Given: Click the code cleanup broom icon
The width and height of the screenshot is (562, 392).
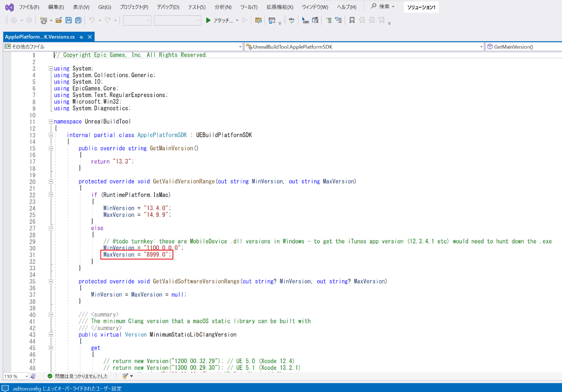Looking at the screenshot, I should point(125,376).
